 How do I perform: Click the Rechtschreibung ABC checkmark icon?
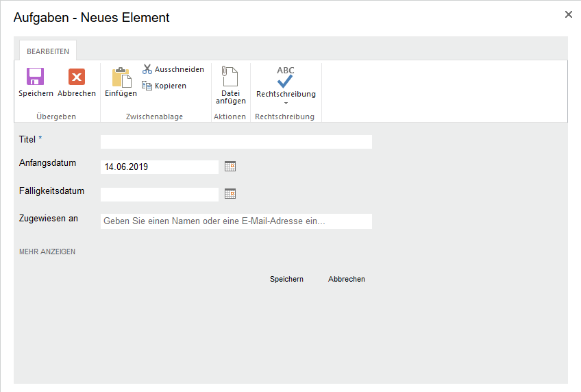286,77
